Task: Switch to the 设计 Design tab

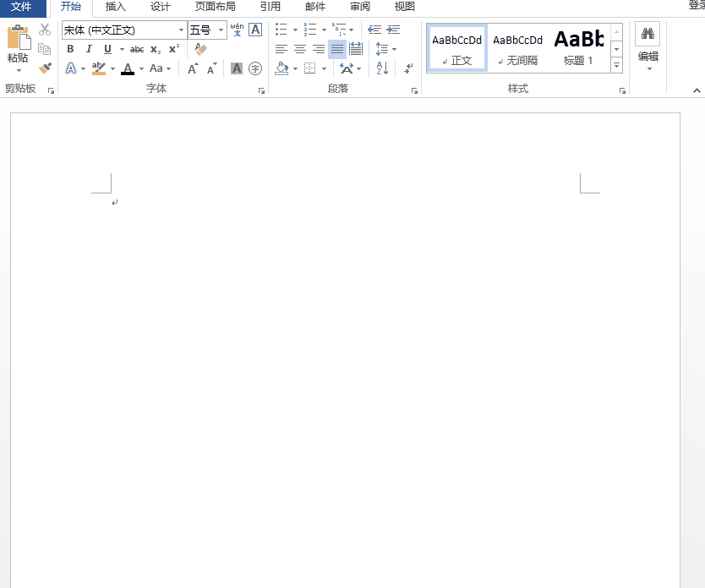Action: (x=161, y=7)
